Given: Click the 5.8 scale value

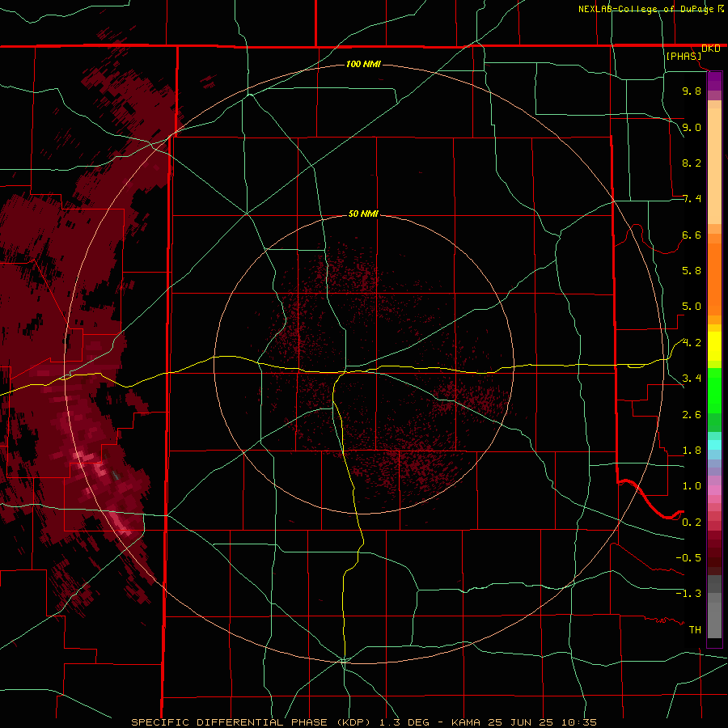Looking at the screenshot, I should [x=692, y=271].
